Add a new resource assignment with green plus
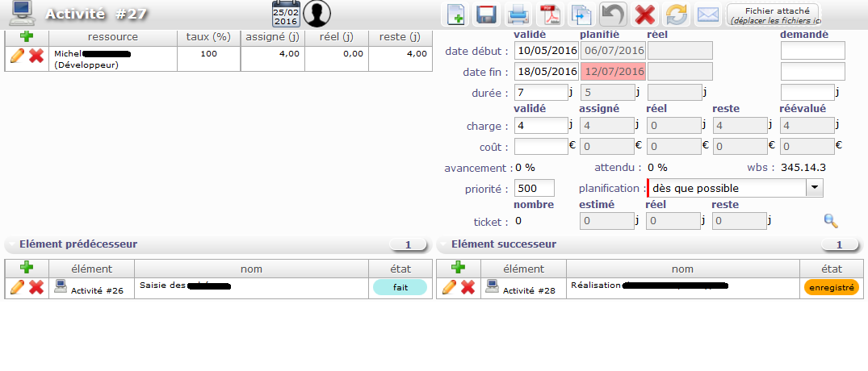 (27, 36)
